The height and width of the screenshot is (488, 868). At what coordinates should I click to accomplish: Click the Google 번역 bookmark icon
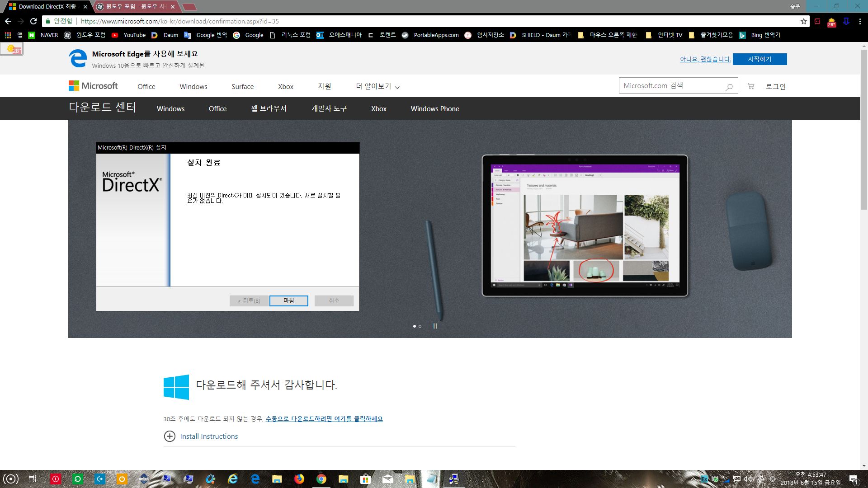(x=188, y=34)
